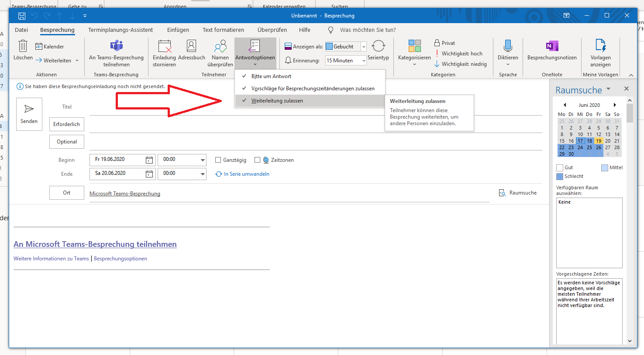Toggle the Zeitzonen checkbox
The height and width of the screenshot is (355, 644).
257,160
